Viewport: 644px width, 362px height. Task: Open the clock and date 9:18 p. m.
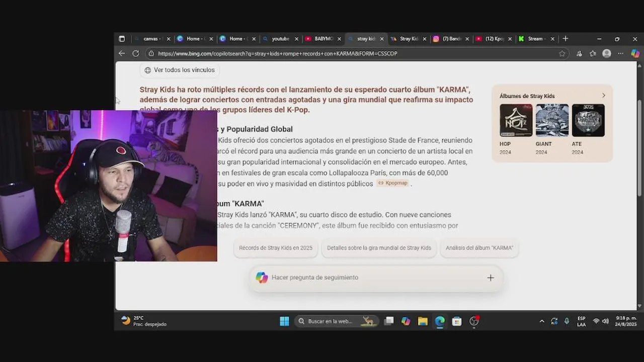tap(626, 321)
